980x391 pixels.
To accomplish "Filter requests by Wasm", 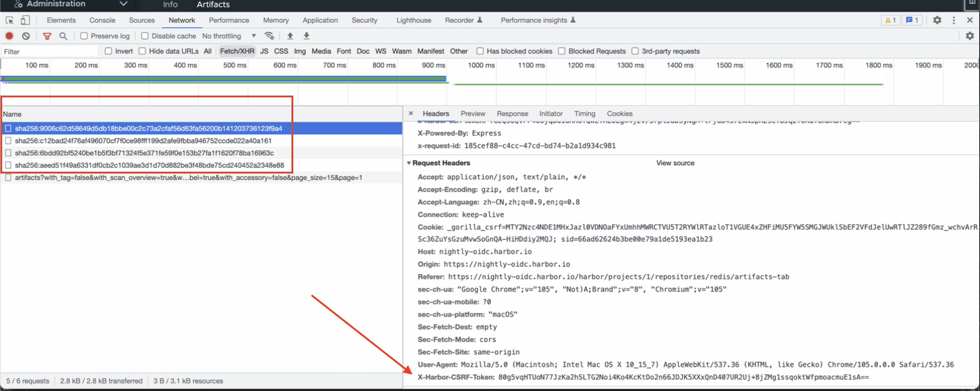I will (x=402, y=51).
